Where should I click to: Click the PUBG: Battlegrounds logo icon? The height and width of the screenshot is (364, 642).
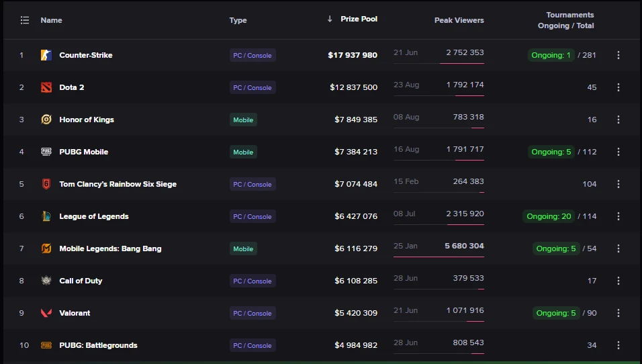tap(46, 345)
